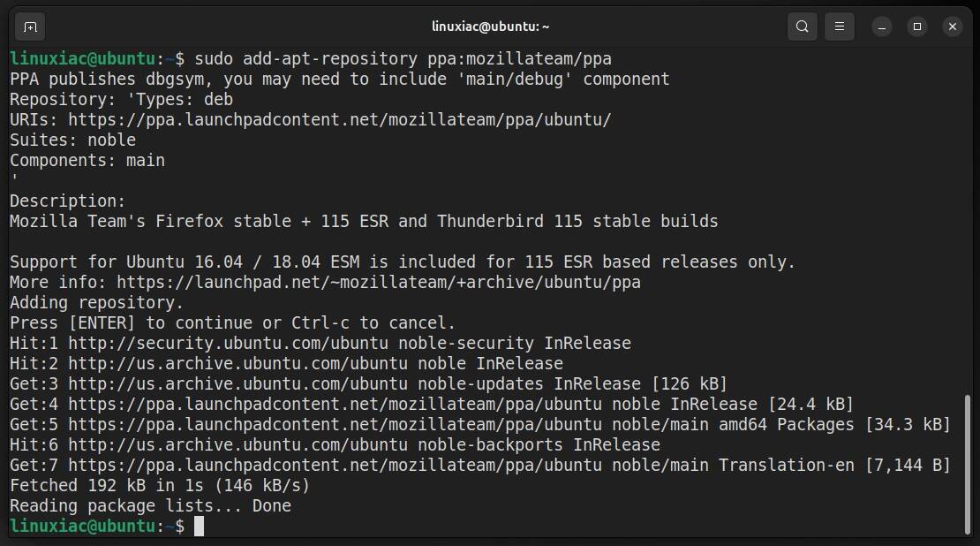The width and height of the screenshot is (980, 546).
Task: Click the maximize window icon
Action: pos(917,27)
